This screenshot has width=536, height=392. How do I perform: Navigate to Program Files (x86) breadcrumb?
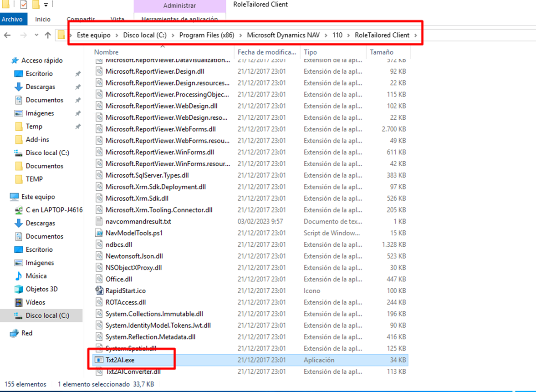[207, 35]
